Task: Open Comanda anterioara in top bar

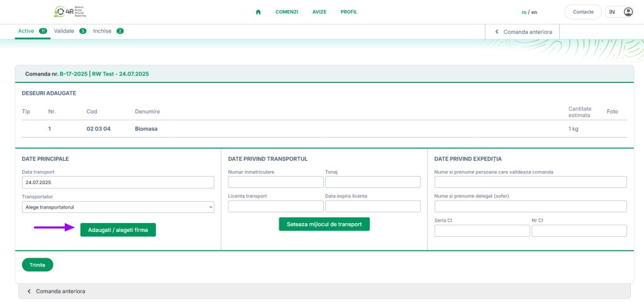Action: click(x=523, y=31)
